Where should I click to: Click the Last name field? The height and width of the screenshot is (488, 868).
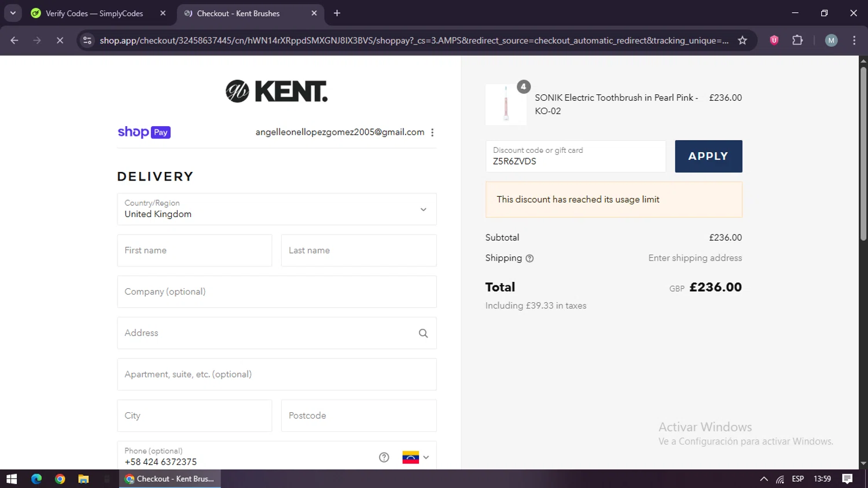359,251
